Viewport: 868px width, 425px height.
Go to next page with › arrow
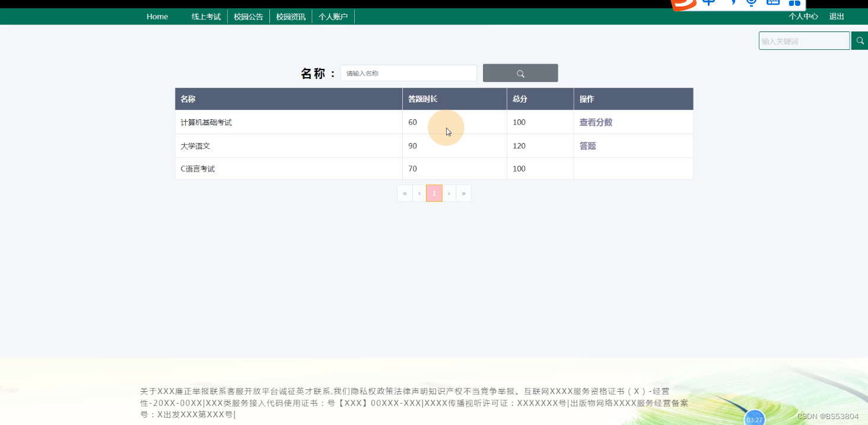pos(449,194)
